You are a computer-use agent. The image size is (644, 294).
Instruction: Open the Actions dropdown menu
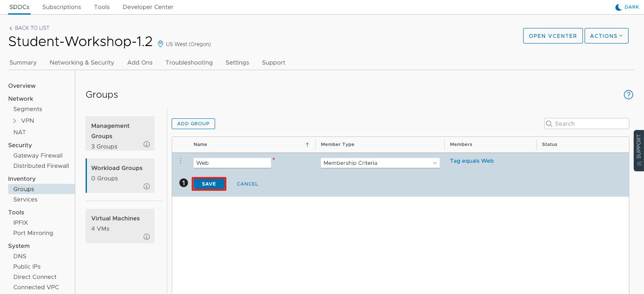(x=606, y=36)
